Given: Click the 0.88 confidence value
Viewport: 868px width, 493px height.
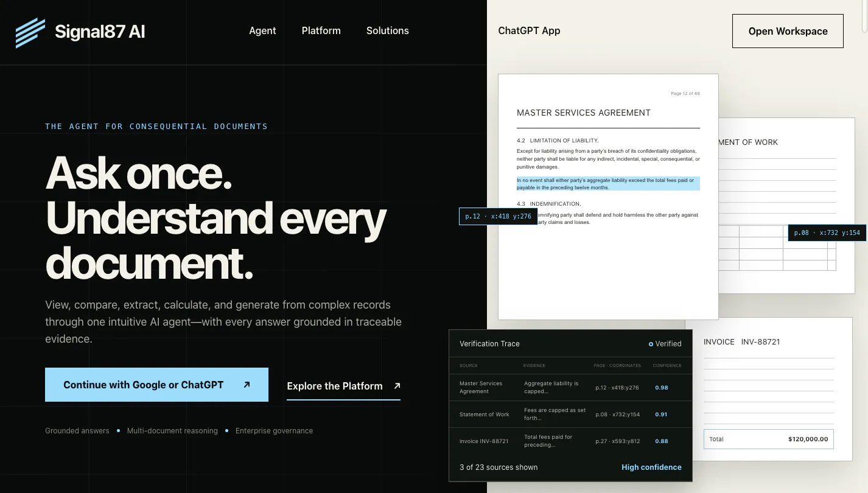Looking at the screenshot, I should coord(662,441).
